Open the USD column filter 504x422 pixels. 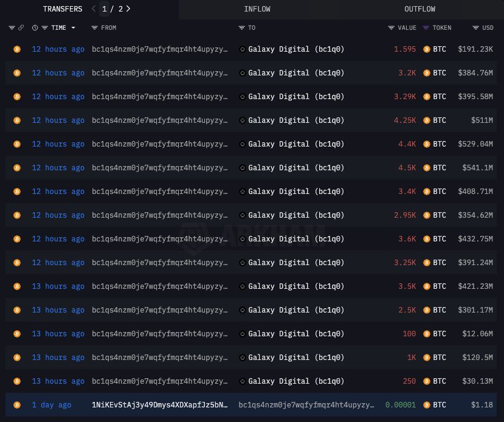coord(475,27)
